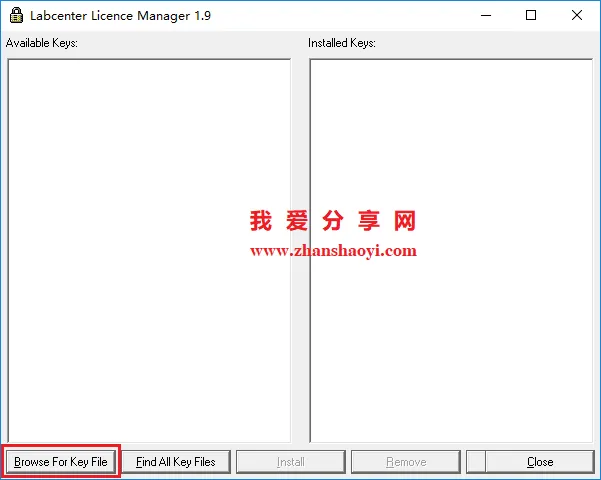Click the red Chinese watermark characters
Screen dimensions: 601x480
333,221
